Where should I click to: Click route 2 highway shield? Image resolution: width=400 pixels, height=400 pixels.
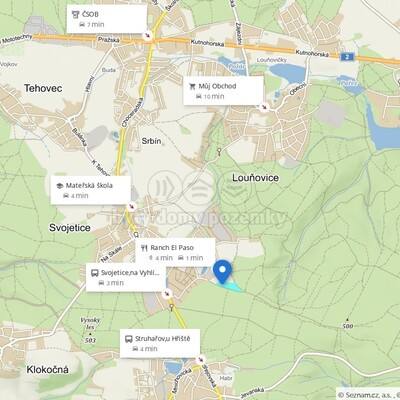[x=347, y=57]
